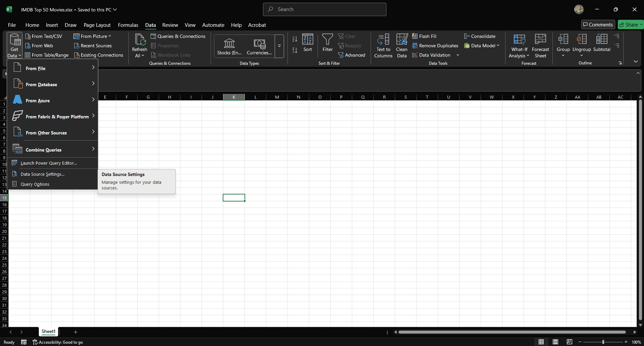Switch to the Review tab
This screenshot has width=644, height=346.
pyautogui.click(x=170, y=25)
